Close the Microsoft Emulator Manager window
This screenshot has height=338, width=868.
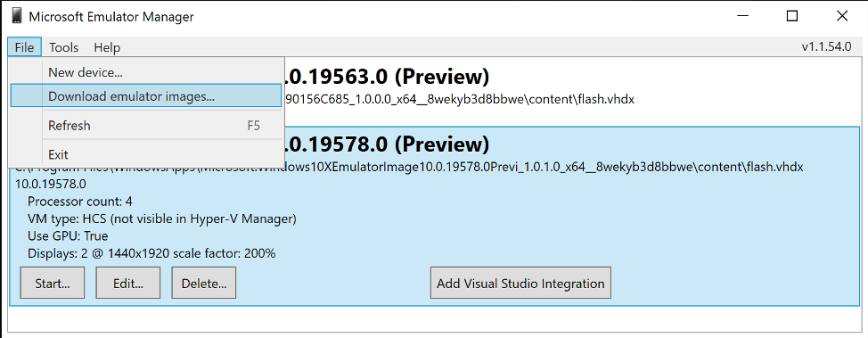click(x=842, y=16)
